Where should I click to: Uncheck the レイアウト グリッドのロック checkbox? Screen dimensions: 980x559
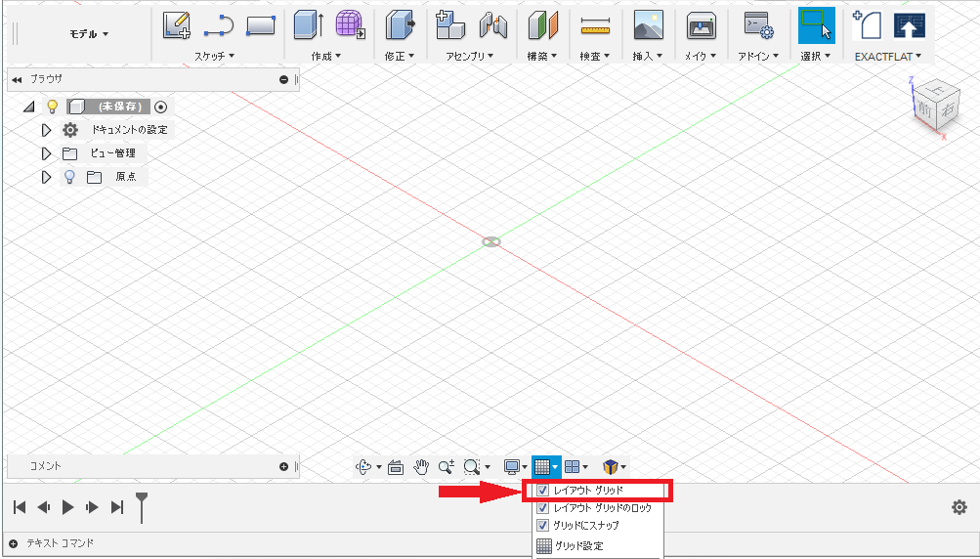pyautogui.click(x=542, y=508)
